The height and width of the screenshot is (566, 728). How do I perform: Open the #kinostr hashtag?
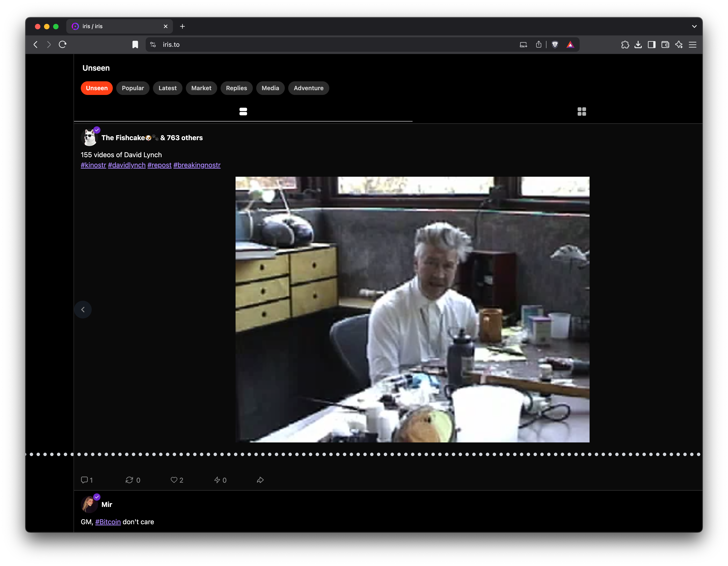tap(93, 165)
